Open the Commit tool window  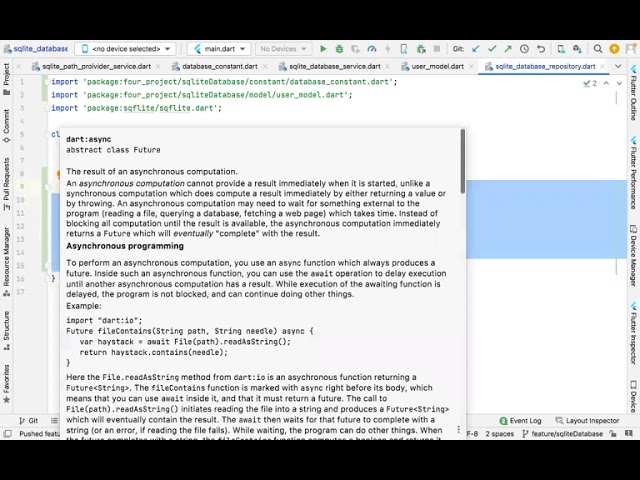[x=7, y=126]
